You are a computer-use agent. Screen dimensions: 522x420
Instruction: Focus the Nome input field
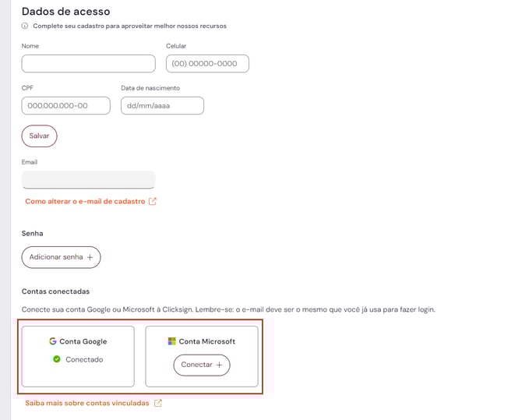89,64
